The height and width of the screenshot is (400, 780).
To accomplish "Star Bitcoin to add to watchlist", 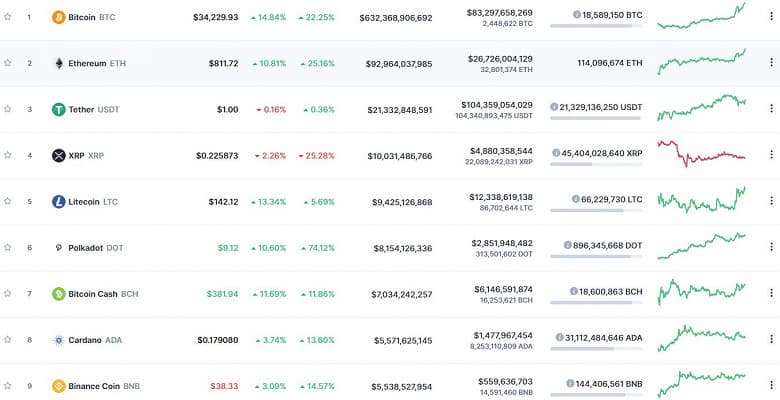I will pyautogui.click(x=8, y=17).
